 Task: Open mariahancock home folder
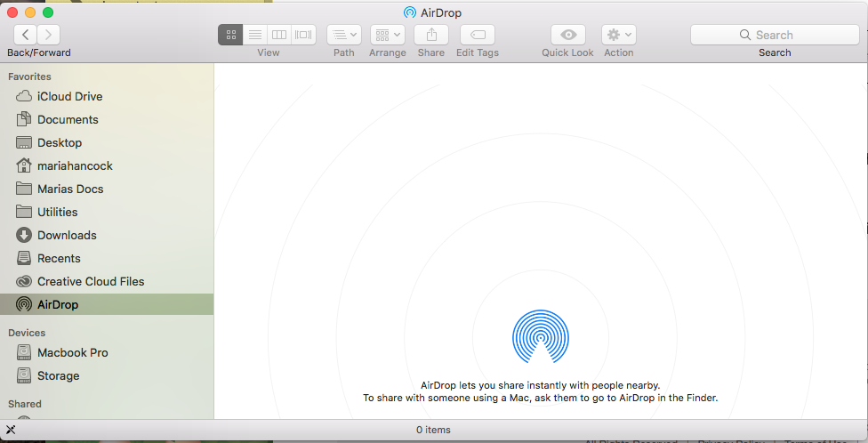[x=107, y=166]
